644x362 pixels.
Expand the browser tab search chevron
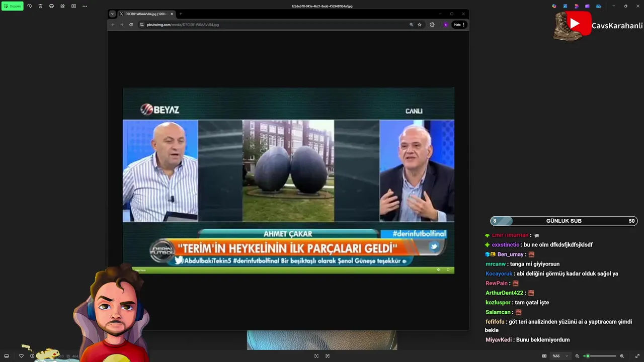click(x=112, y=14)
